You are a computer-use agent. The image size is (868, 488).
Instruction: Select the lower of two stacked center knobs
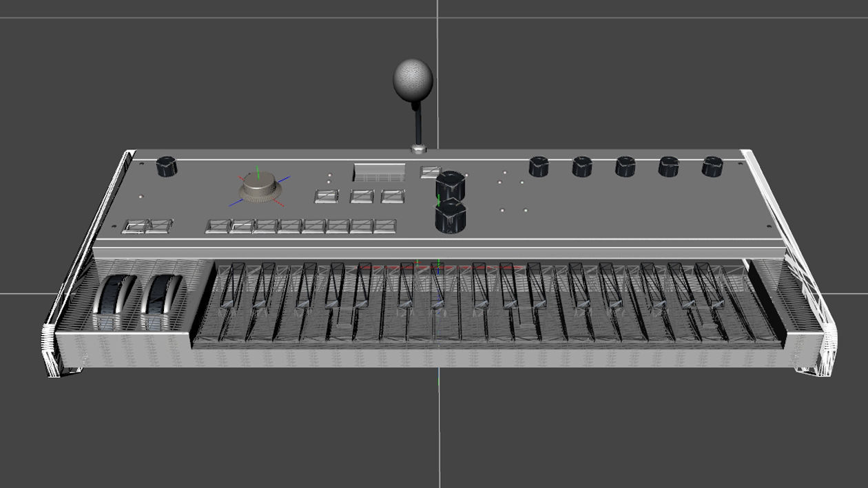click(451, 218)
